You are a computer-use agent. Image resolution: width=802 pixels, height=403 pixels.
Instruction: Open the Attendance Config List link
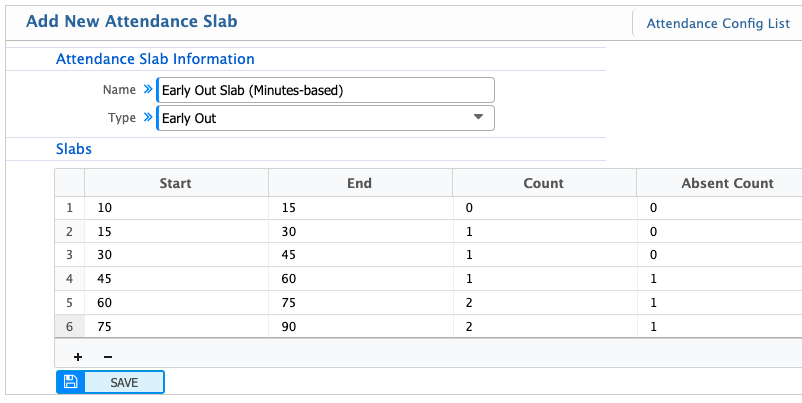click(x=718, y=23)
